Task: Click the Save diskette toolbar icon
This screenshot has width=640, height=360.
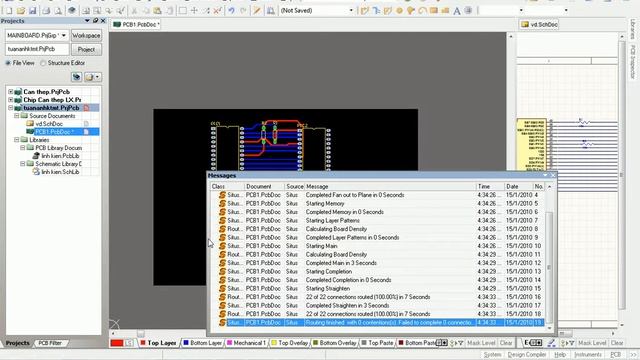Action: click(32, 10)
